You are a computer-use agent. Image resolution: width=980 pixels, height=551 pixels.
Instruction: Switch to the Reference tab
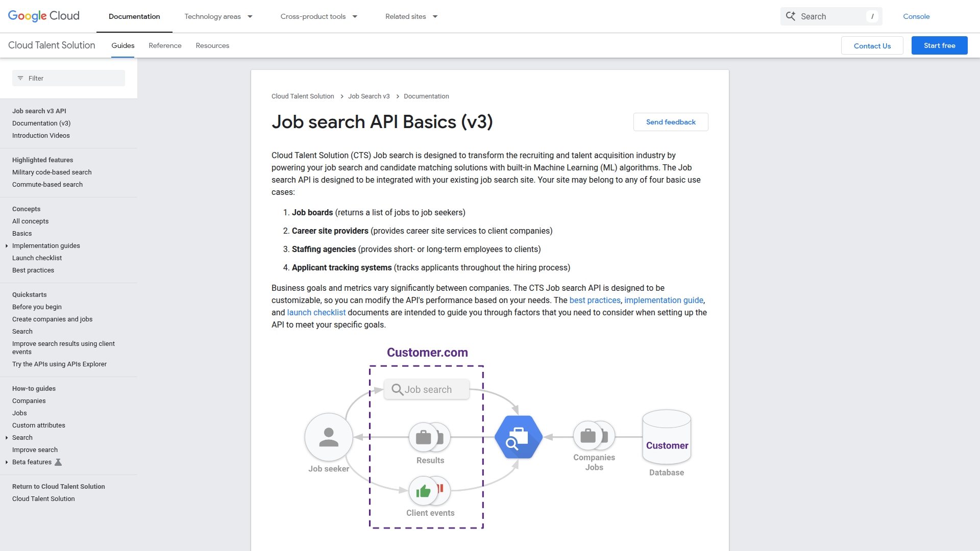(165, 45)
